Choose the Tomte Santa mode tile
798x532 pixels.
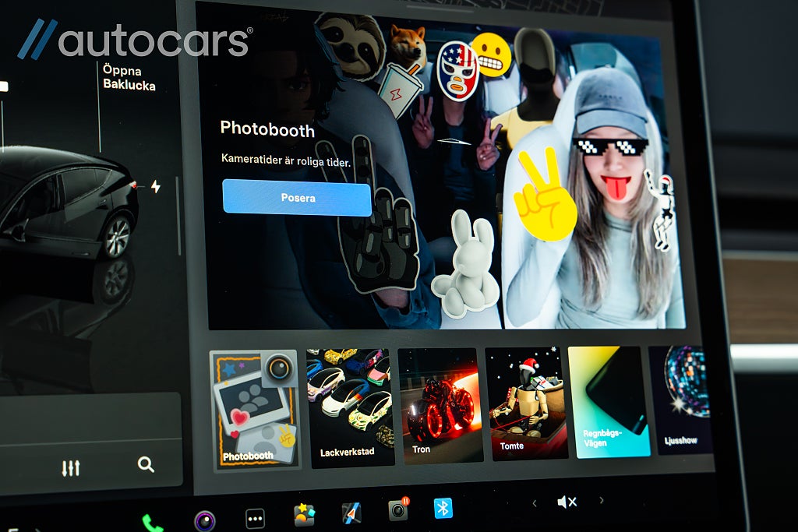[x=526, y=403]
